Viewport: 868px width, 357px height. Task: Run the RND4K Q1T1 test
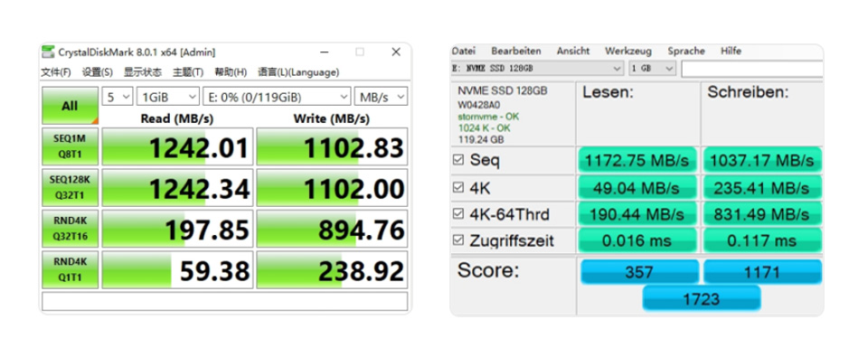[x=71, y=269]
